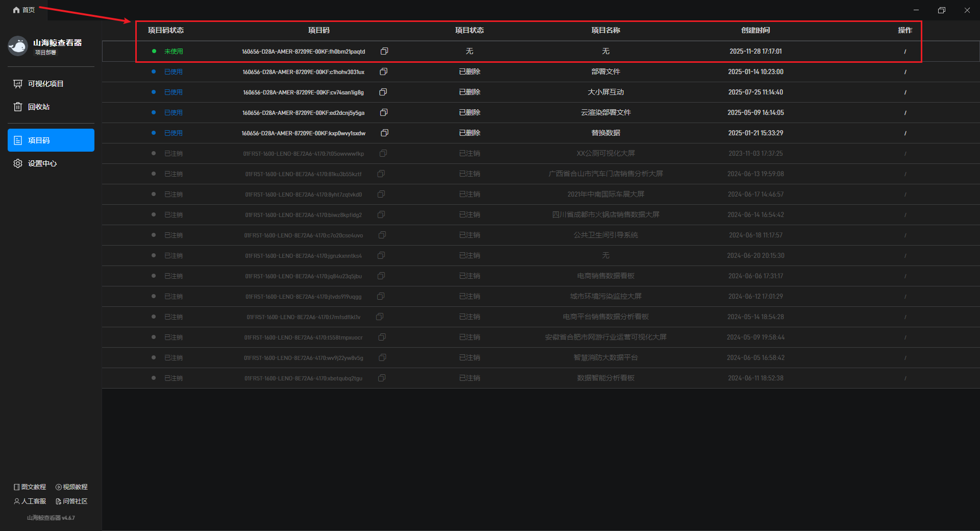Copy project code for 大小屏互动 row

click(x=383, y=92)
